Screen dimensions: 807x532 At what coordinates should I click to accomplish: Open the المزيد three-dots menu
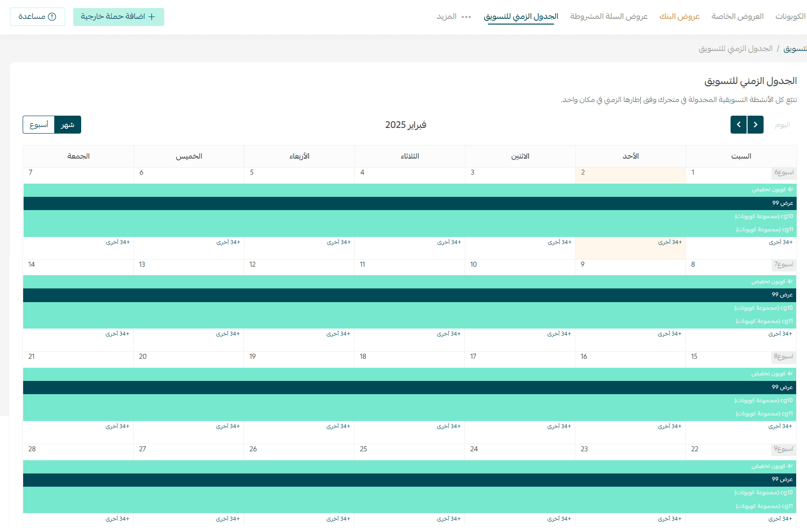tap(454, 17)
